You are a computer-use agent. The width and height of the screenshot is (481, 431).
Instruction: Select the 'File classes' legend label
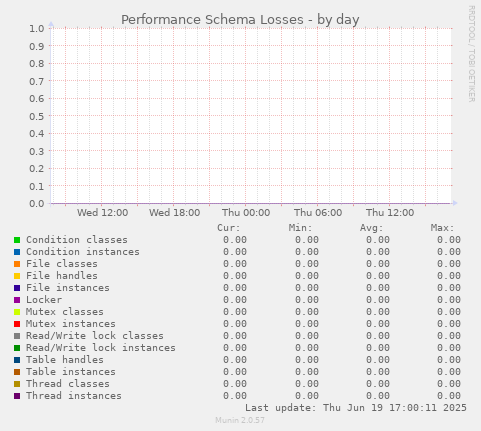point(62,264)
